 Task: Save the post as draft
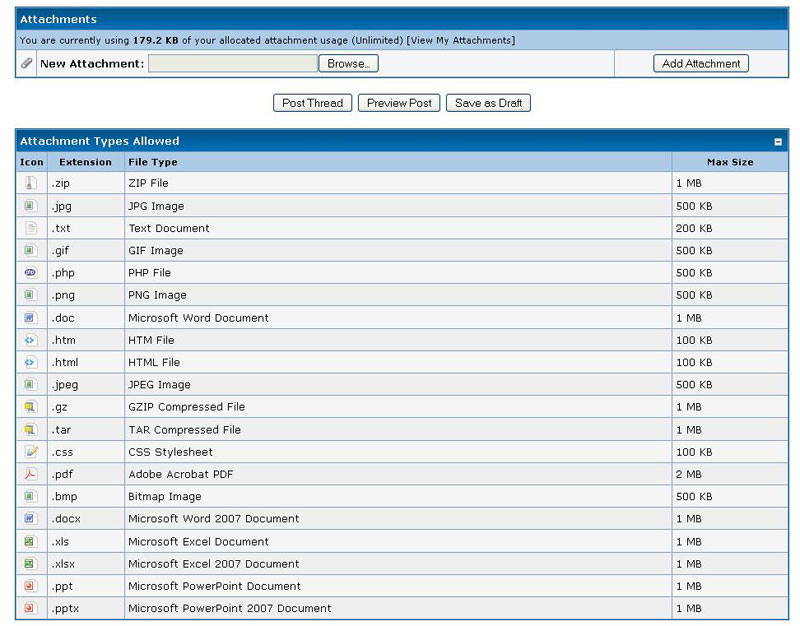click(x=488, y=103)
